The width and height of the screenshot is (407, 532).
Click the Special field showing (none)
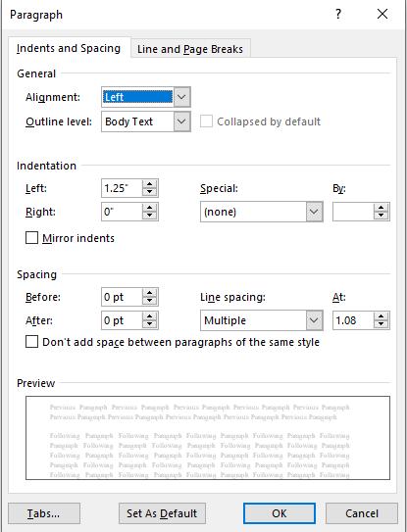(253, 212)
